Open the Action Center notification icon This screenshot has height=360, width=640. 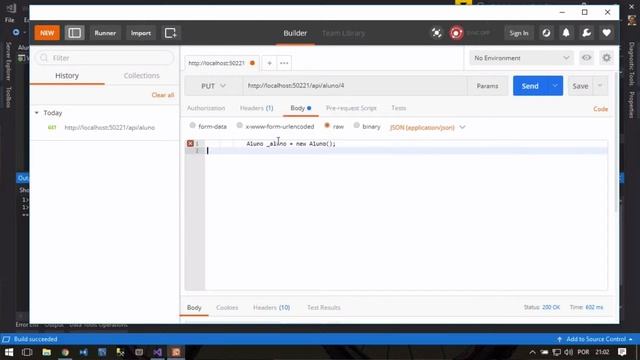click(x=622, y=352)
